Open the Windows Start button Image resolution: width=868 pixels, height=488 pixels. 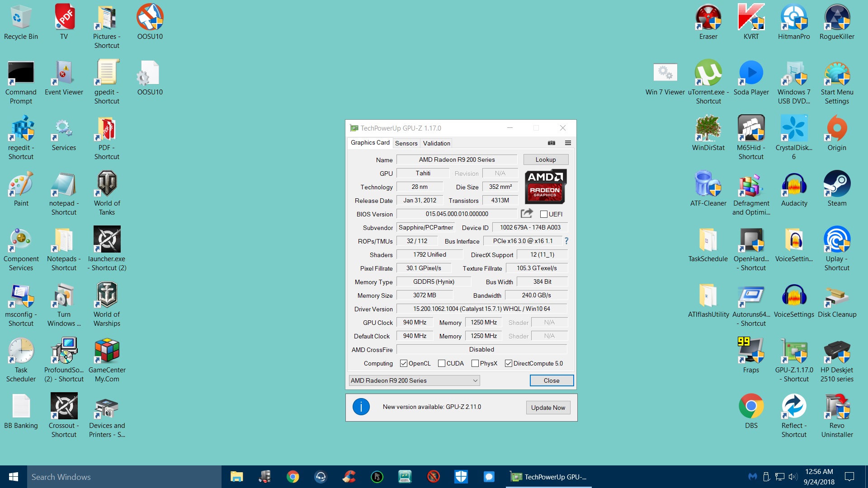click(x=14, y=477)
